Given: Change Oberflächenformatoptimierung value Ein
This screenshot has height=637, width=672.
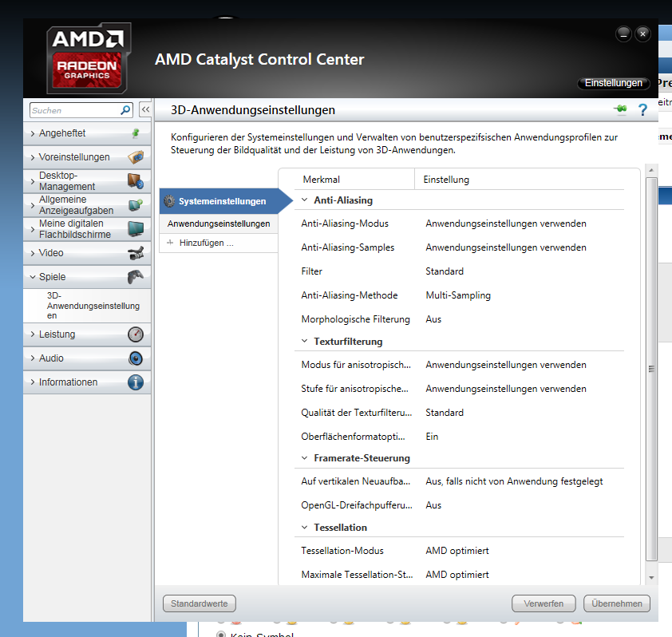Looking at the screenshot, I should click(432, 437).
